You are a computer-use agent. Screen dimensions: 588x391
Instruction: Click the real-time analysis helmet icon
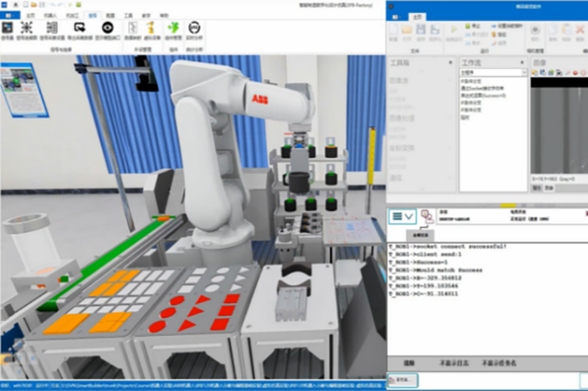point(194,28)
